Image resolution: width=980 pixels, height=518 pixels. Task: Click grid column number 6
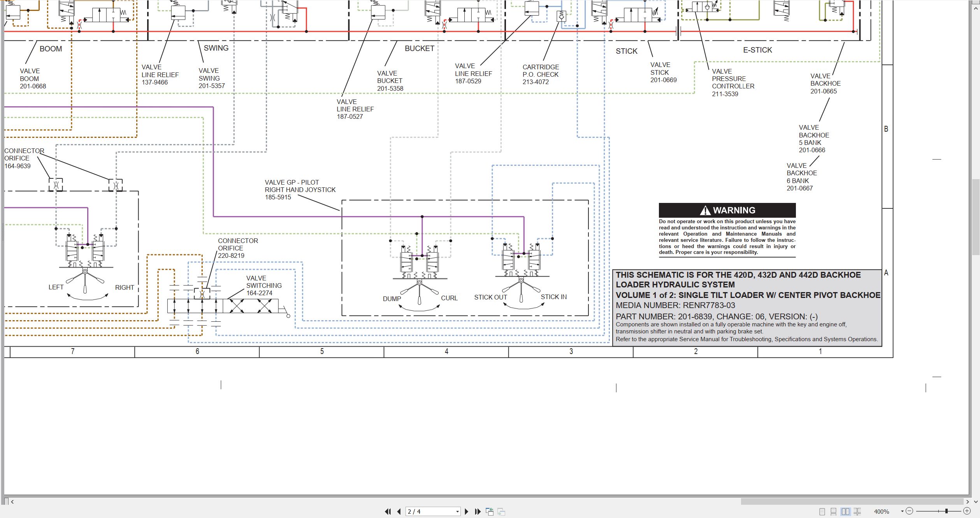(197, 351)
